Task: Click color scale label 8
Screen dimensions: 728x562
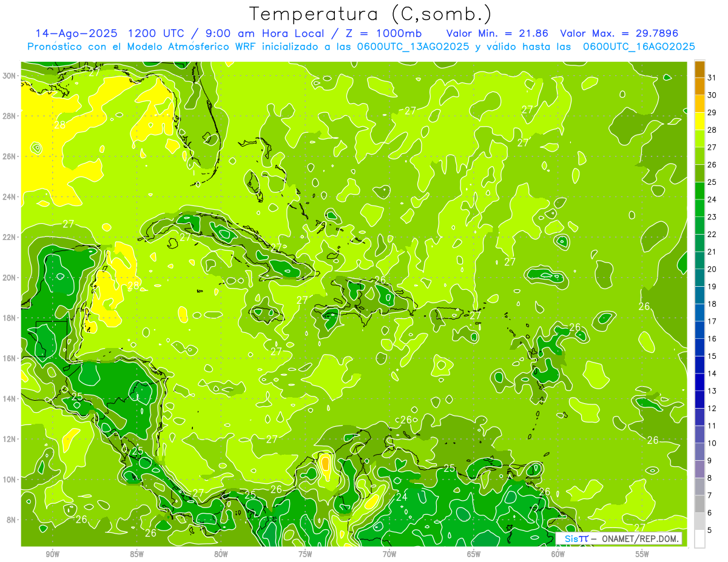Action: click(x=710, y=478)
